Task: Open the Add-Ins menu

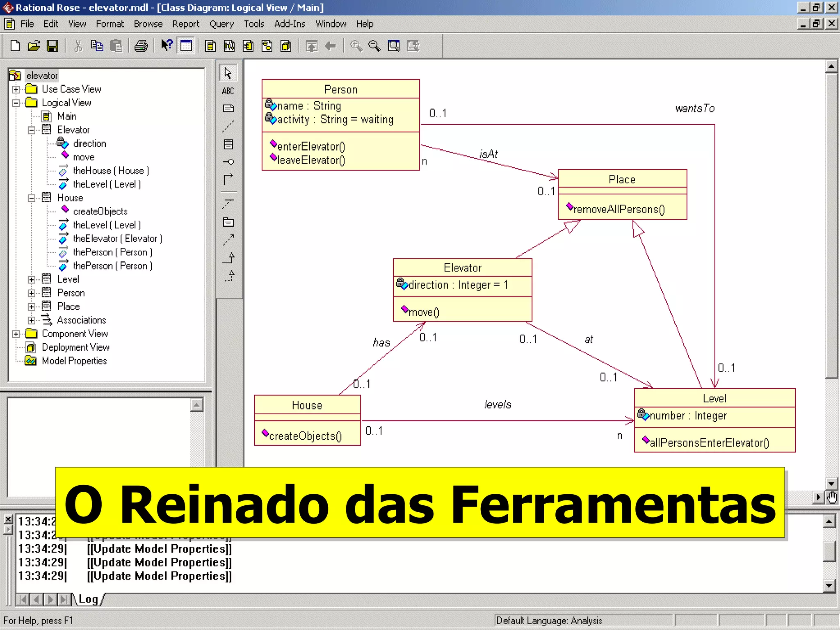Action: 290,24
